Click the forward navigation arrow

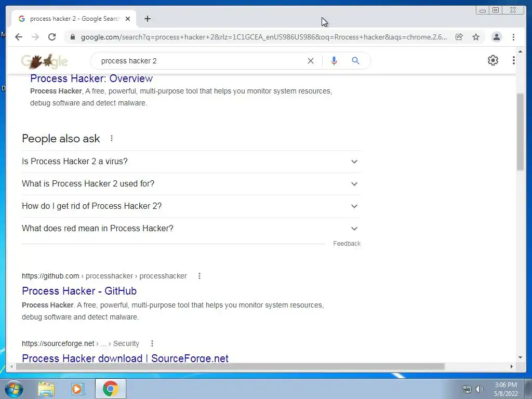point(35,37)
